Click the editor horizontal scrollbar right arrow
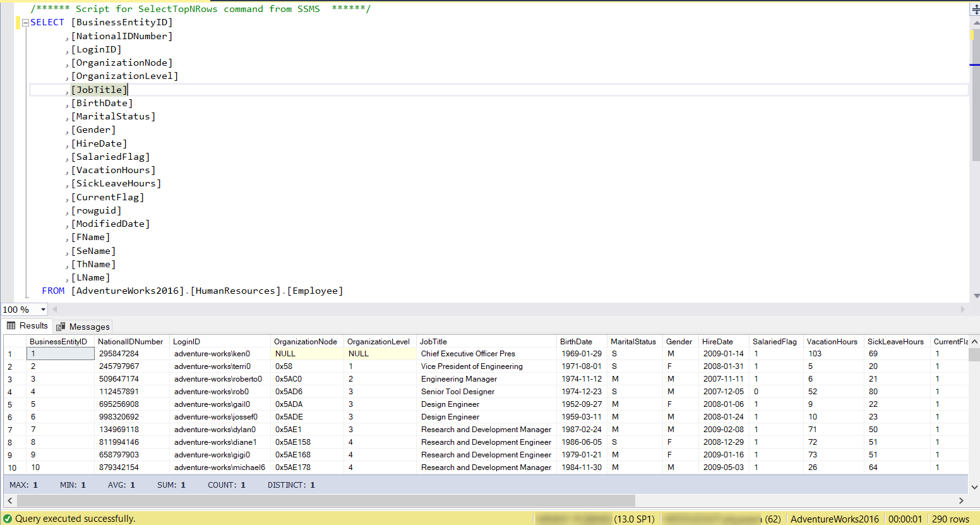Image resolution: width=980 pixels, height=525 pixels. [x=963, y=310]
